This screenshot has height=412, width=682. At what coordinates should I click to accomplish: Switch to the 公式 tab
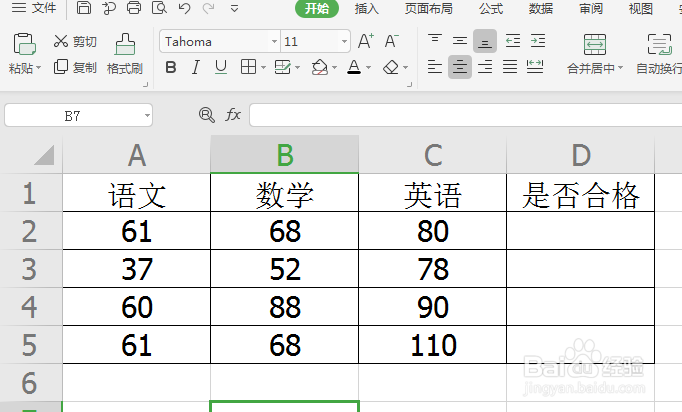[491, 8]
